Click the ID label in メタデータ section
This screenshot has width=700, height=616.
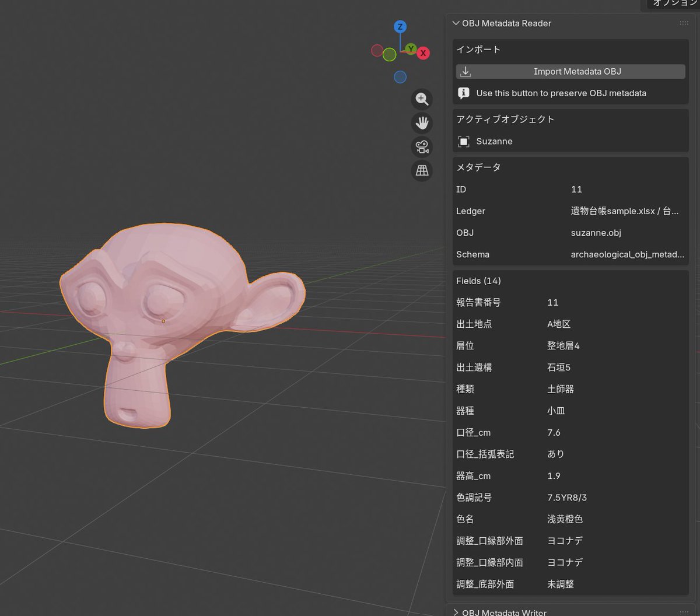click(x=461, y=190)
